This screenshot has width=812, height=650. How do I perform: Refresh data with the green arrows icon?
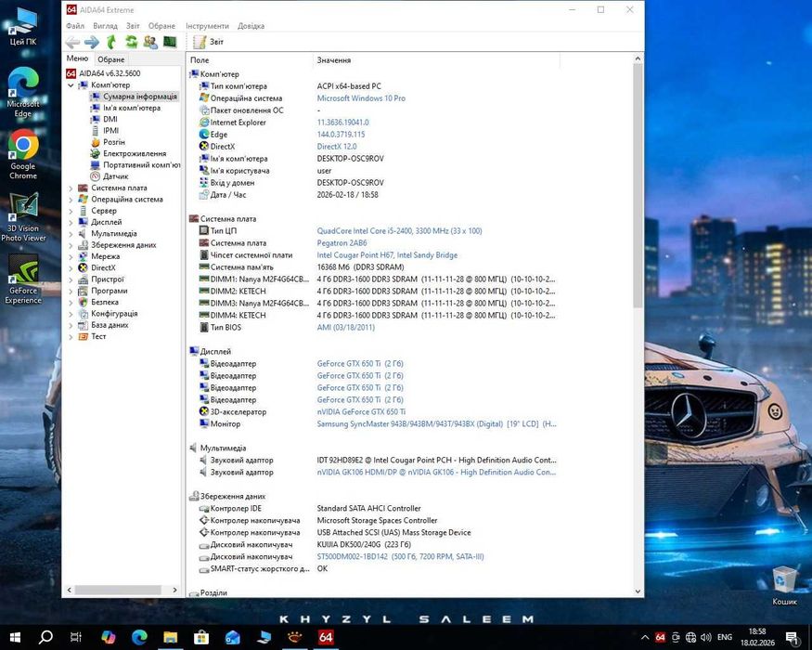pyautogui.click(x=131, y=42)
